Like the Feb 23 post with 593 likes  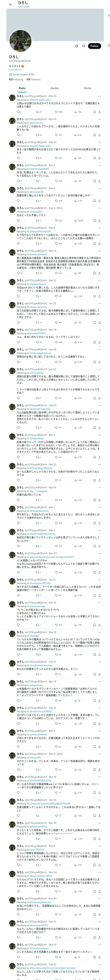click(x=59, y=112)
